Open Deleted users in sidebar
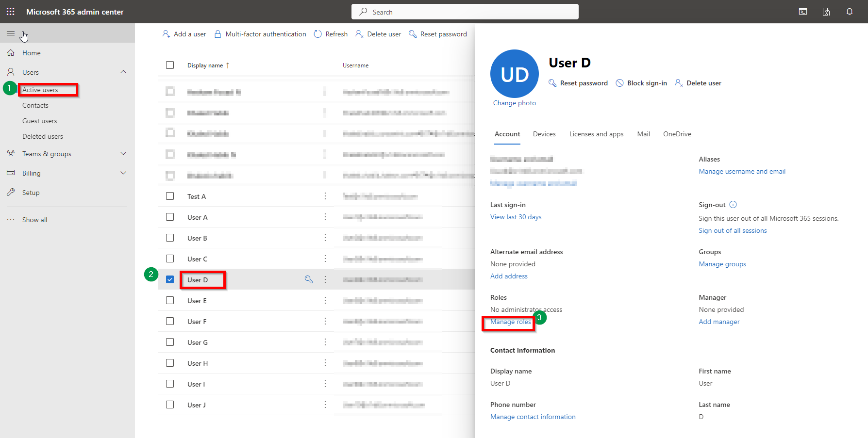This screenshot has width=868, height=438. (43, 136)
